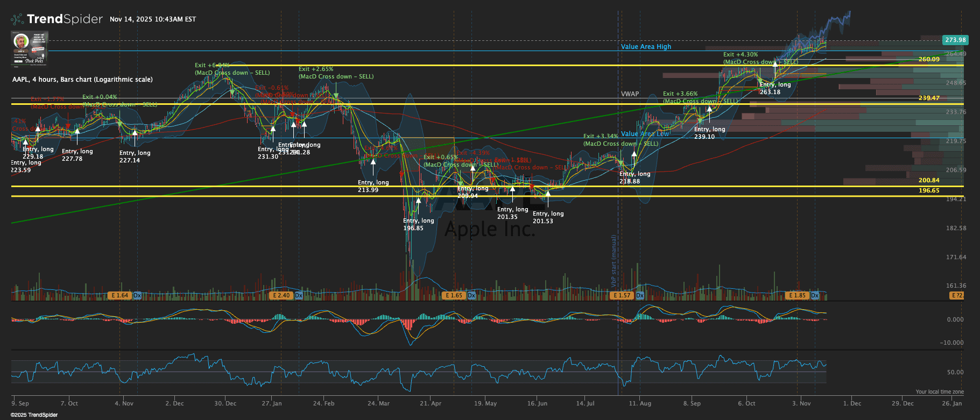The image size is (980, 420).
Task: Click the E 2.40 earnings marker
Action: [281, 295]
